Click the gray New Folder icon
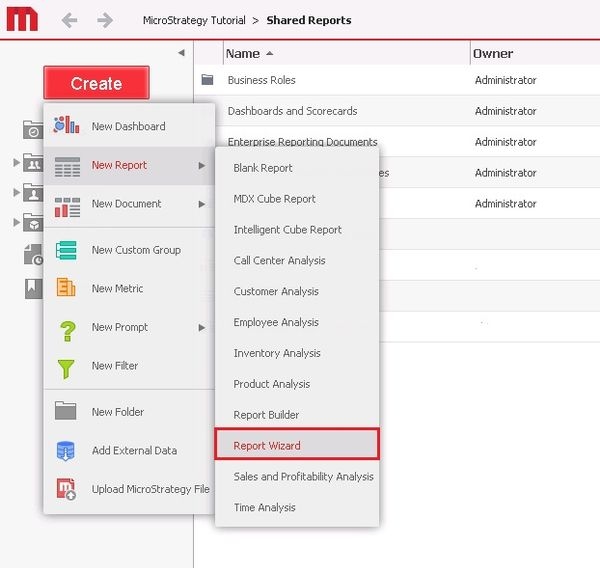Viewport: 600px width, 568px height. tap(65, 411)
